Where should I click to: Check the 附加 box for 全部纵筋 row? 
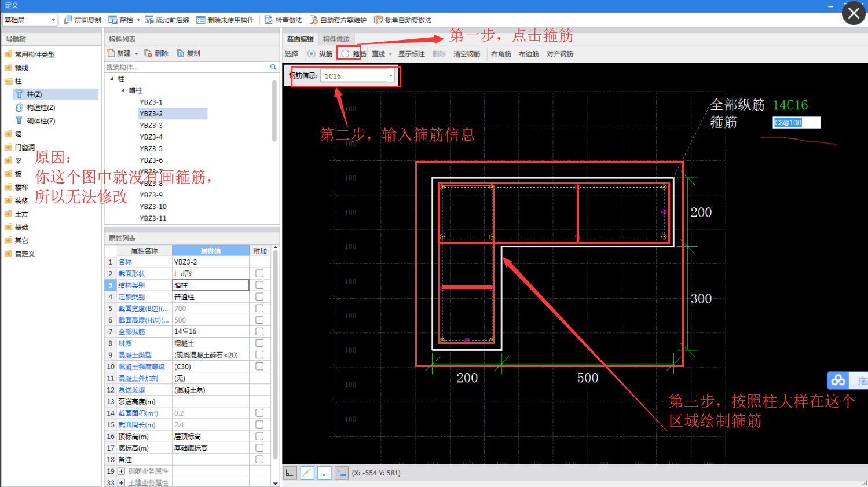(x=259, y=331)
